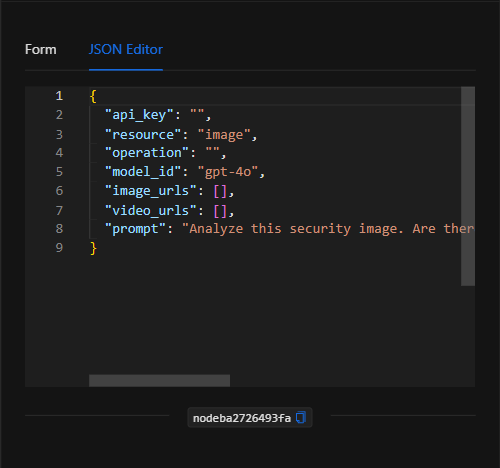Click line number 1 in the gutter
This screenshot has width=500, height=468.
pos(59,96)
